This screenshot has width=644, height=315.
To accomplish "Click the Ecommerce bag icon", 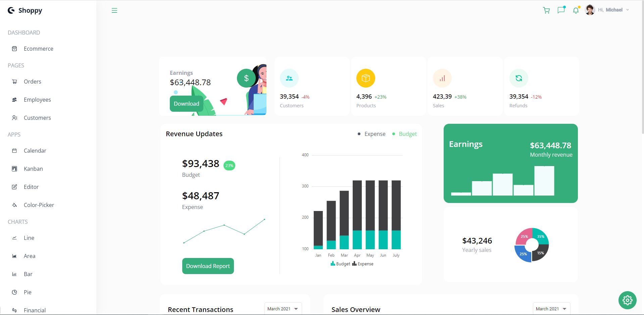I will coord(14,49).
